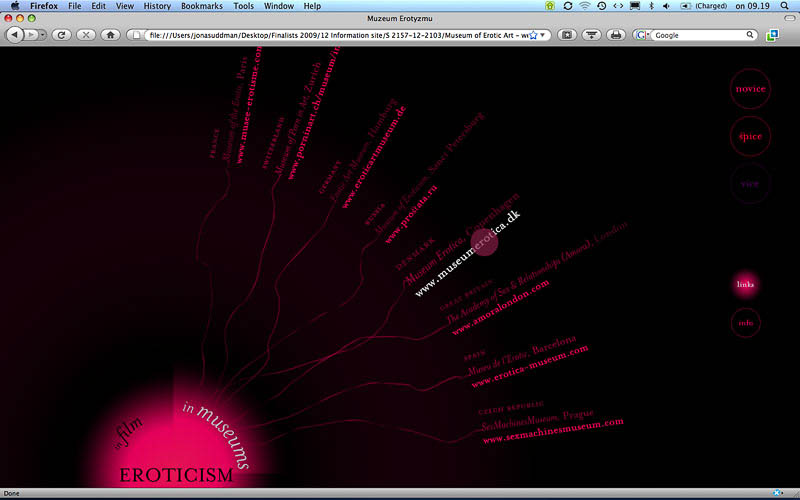Open the Firefox application menu

coord(44,6)
